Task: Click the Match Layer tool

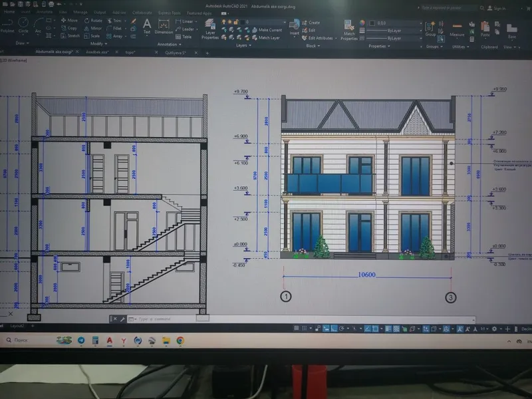Action: [266, 38]
